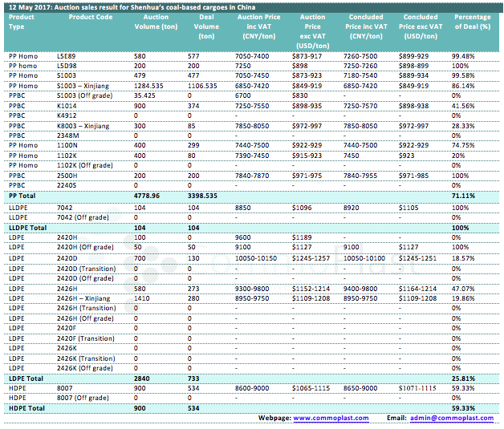The image size is (504, 429).
Task: Click the PP Total row label
Action: pyautogui.click(x=22, y=195)
